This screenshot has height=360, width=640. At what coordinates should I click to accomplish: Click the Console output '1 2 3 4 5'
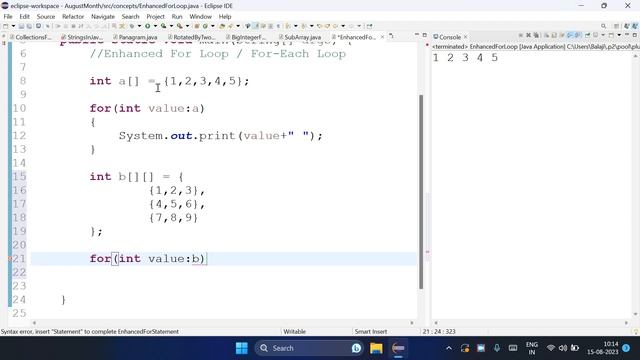click(x=465, y=58)
